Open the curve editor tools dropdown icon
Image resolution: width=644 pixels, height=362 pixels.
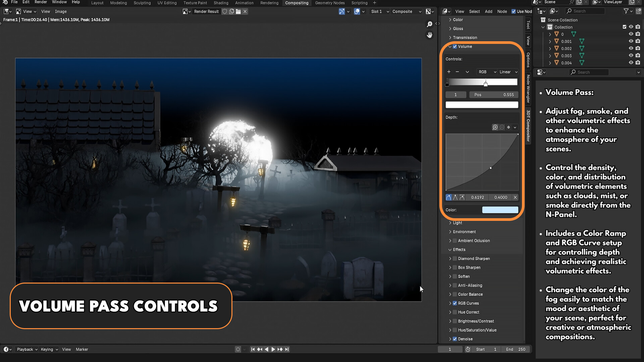coord(515,127)
